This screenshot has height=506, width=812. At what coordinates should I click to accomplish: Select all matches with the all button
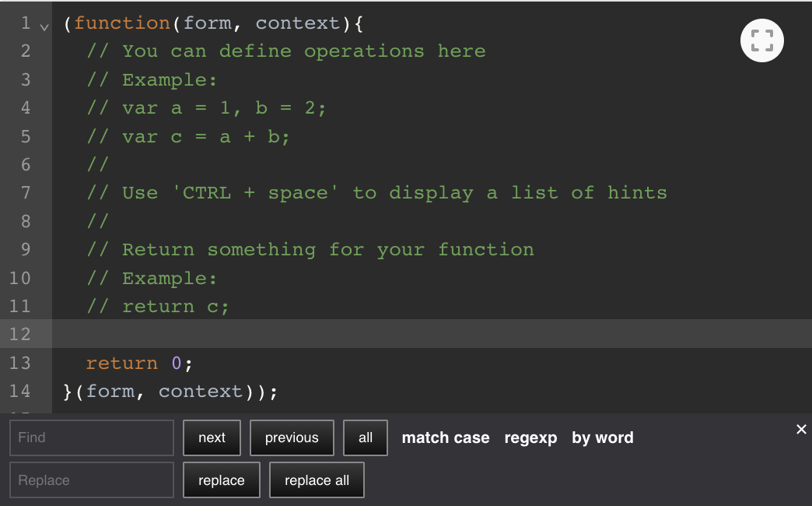pyautogui.click(x=366, y=437)
